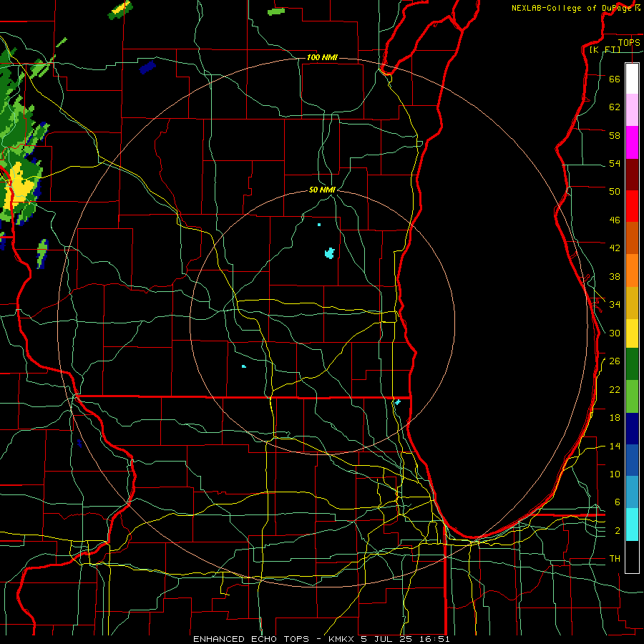Click the '10' legend value
Viewport: 644px width, 644px height.
[x=615, y=474]
